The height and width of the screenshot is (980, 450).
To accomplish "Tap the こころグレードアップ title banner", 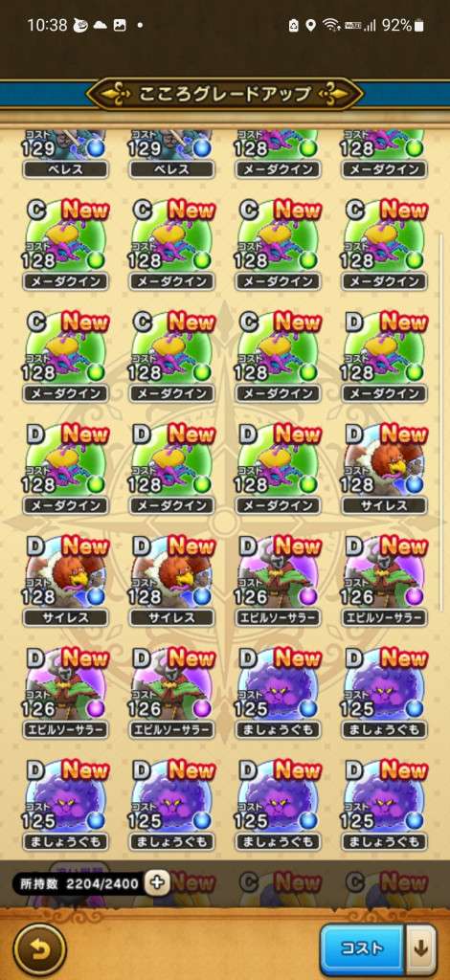I will pos(225,94).
